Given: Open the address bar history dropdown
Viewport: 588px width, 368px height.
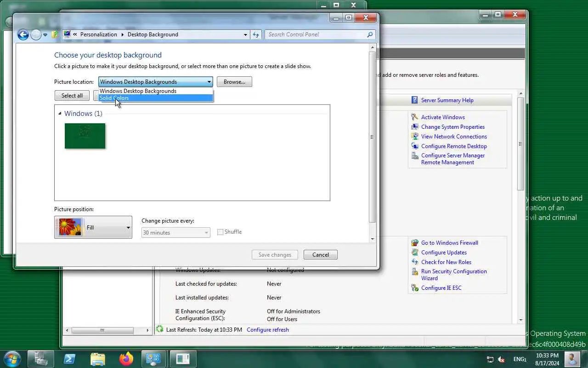Looking at the screenshot, I should tap(245, 34).
